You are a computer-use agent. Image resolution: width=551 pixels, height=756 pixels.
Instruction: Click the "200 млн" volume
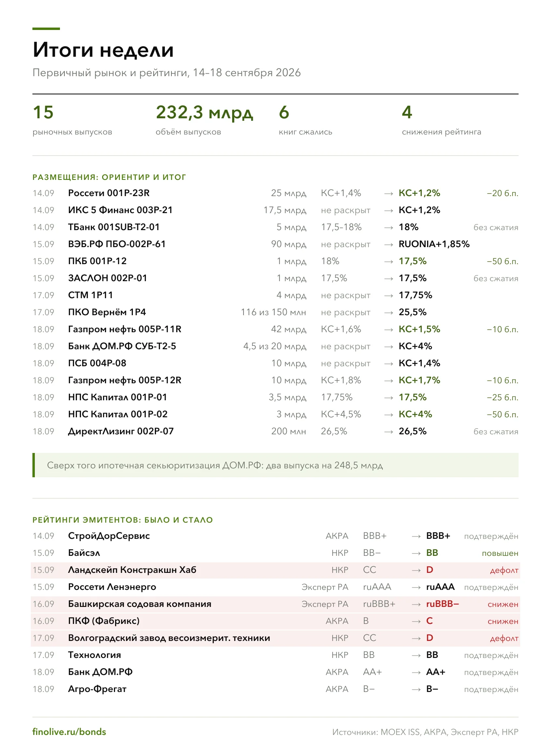(289, 431)
